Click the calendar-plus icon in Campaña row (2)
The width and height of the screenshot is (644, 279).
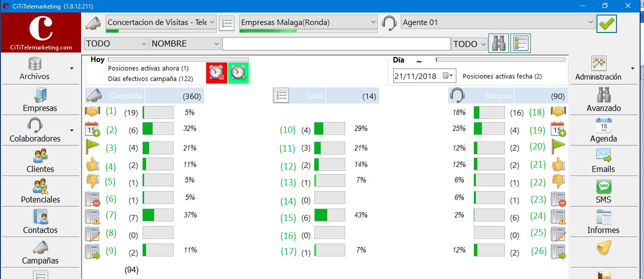click(x=93, y=129)
